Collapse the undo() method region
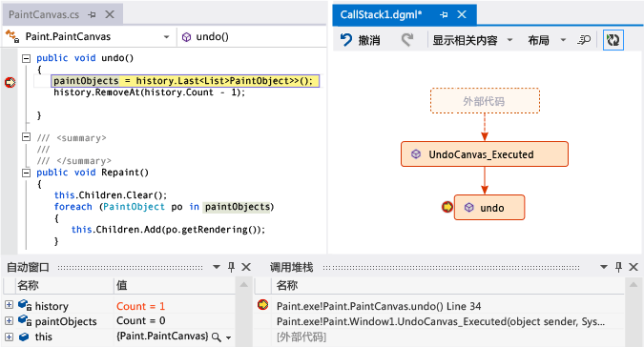 pos(27,58)
